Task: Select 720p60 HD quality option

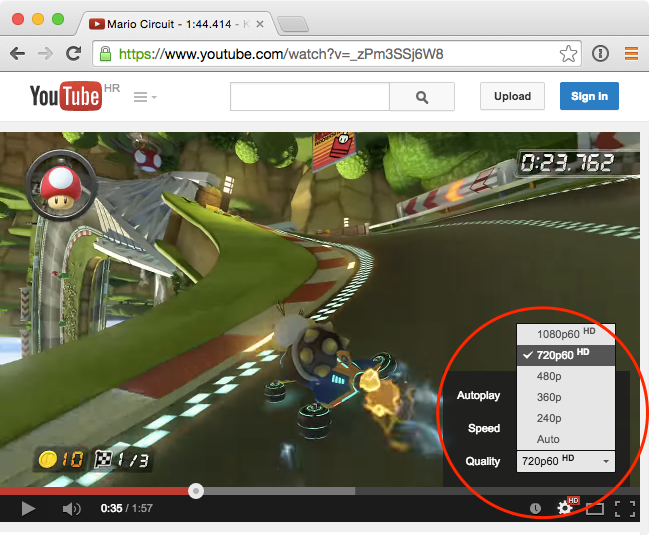Action: point(566,355)
